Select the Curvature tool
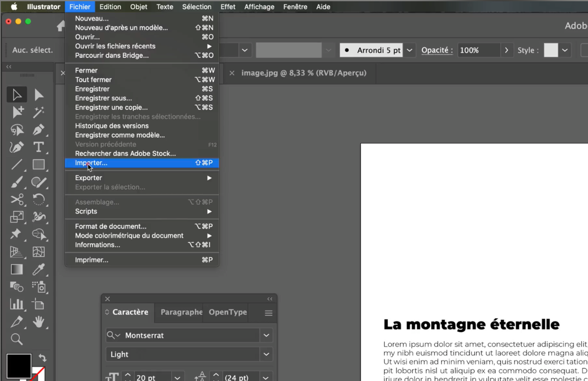 pyautogui.click(x=17, y=147)
